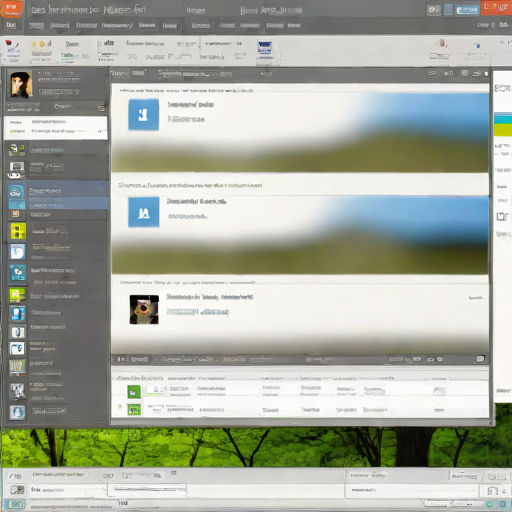Click the speech bubble icon in panel status bar
This screenshot has width=512, height=512.
pyautogui.click(x=480, y=359)
